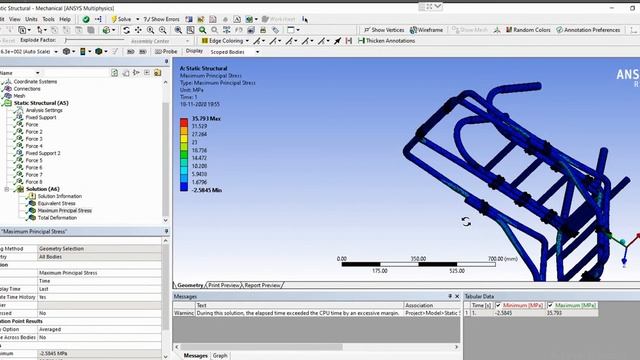Select Static Structural (A5) node

[x=41, y=103]
